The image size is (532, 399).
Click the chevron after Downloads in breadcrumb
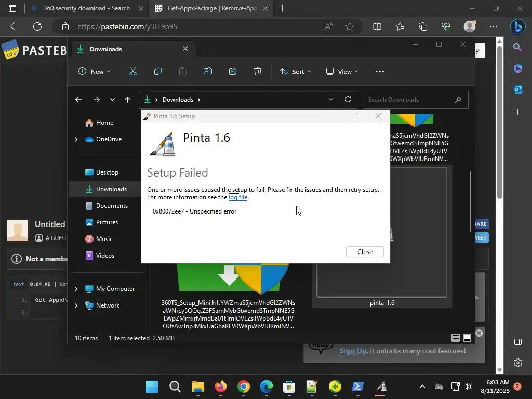pos(199,100)
